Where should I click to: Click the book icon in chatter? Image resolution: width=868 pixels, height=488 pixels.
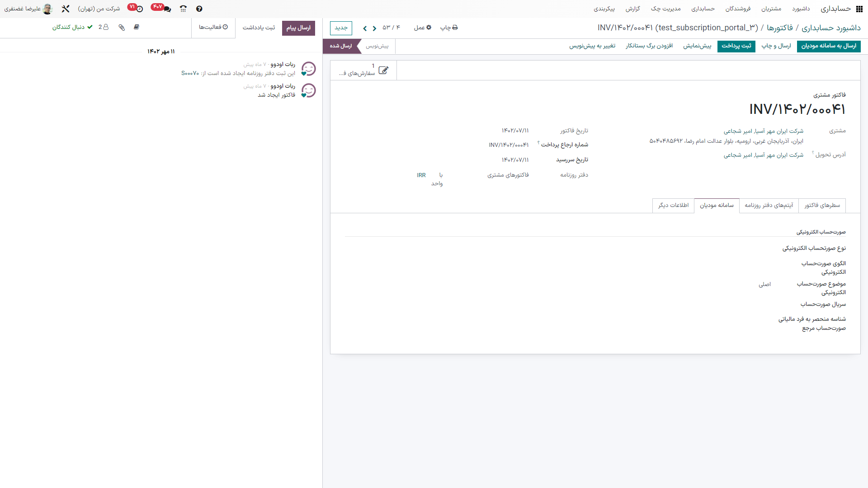tap(137, 27)
